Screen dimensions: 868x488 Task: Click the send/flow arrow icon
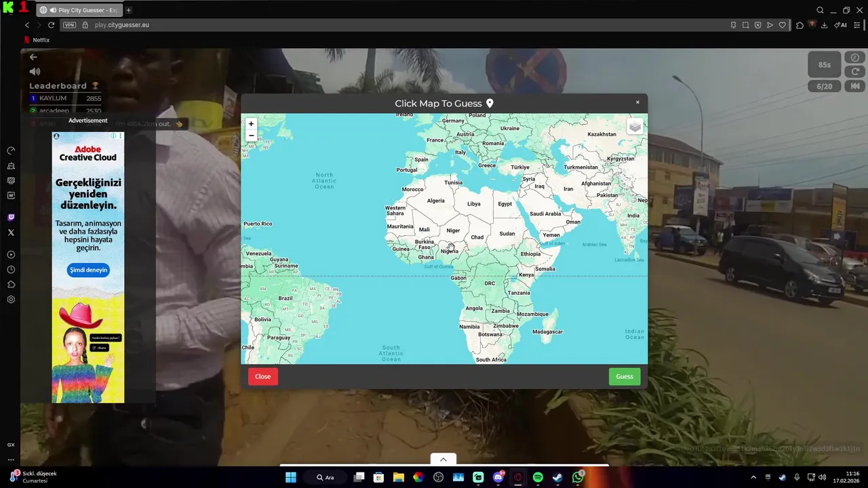click(x=770, y=25)
